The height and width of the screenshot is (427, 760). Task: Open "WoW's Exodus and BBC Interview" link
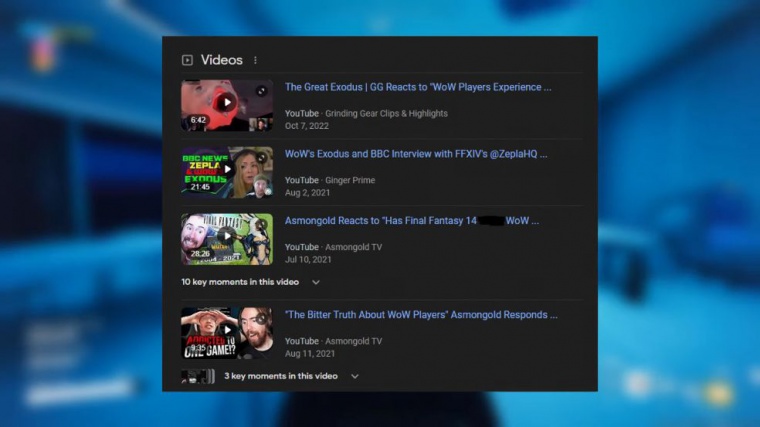[x=415, y=154]
